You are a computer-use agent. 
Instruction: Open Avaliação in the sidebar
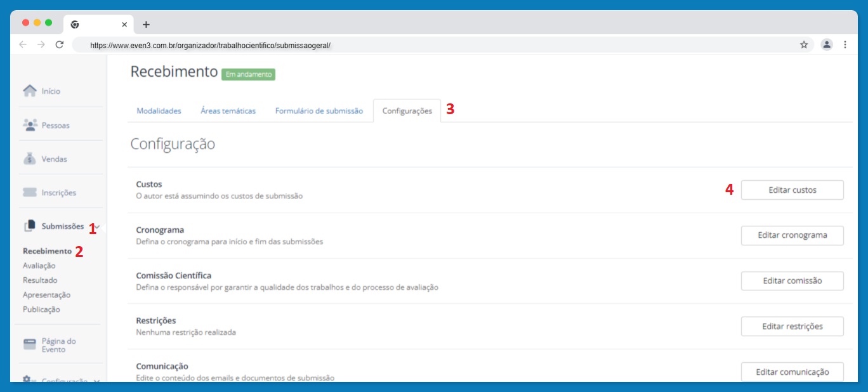coord(39,266)
